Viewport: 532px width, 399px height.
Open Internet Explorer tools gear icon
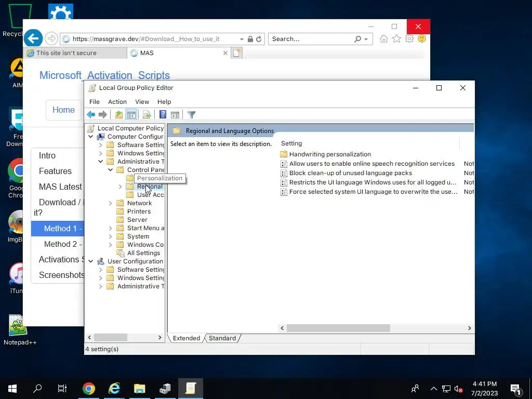(409, 38)
